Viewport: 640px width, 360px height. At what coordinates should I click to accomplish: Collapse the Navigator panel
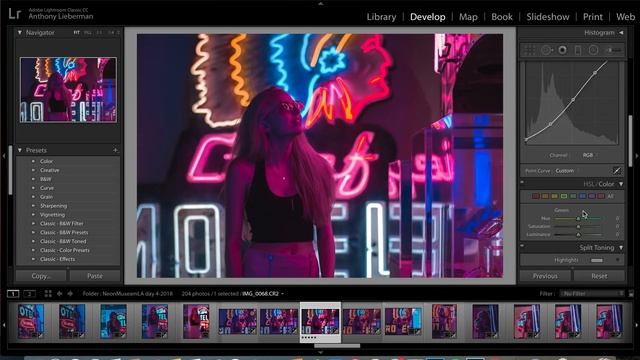pos(20,32)
